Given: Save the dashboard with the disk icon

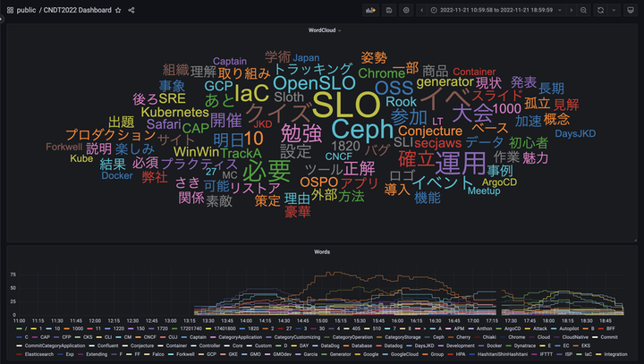Looking at the screenshot, I should coord(388,10).
